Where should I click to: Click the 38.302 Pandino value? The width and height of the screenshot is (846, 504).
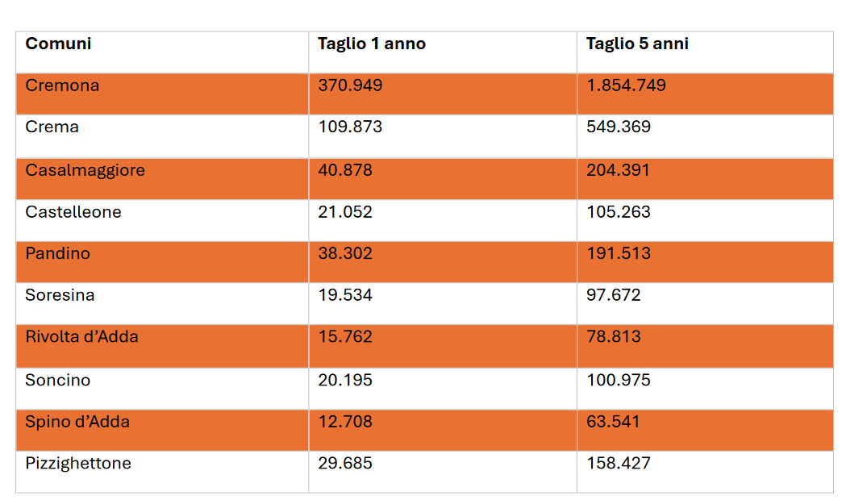345,254
